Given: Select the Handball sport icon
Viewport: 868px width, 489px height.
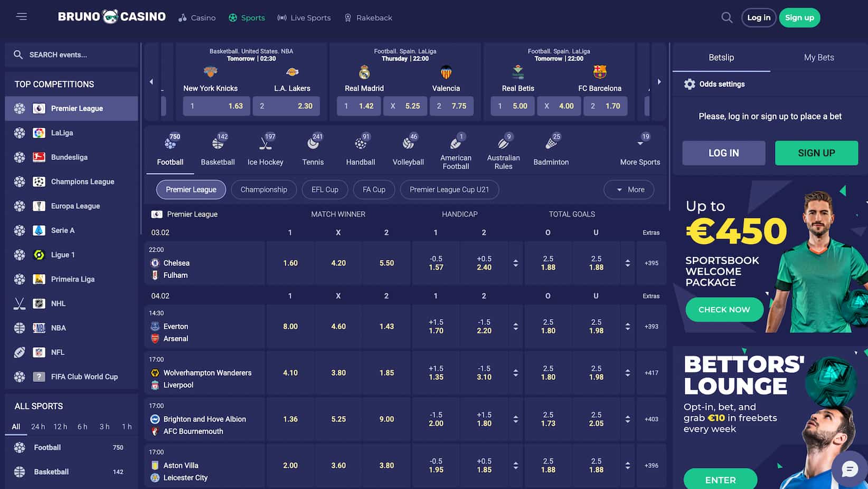Looking at the screenshot, I should coord(361,143).
